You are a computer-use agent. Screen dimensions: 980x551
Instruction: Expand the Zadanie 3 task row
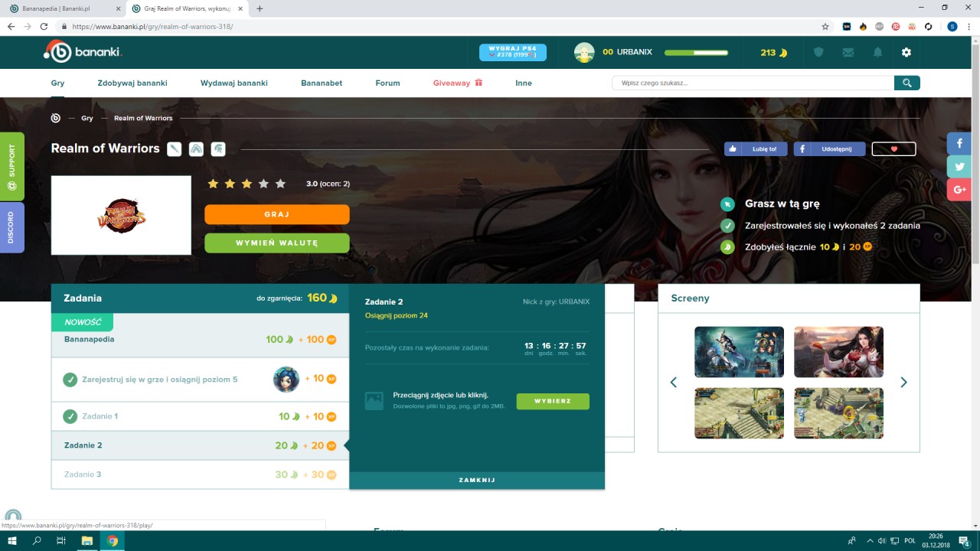coord(200,474)
